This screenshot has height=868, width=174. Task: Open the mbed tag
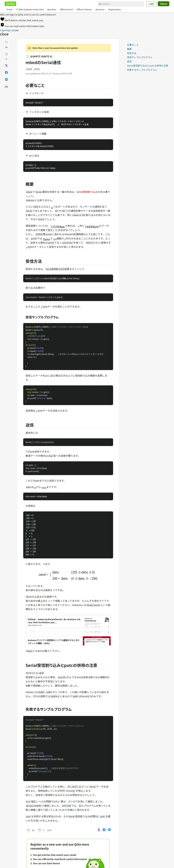point(29,69)
